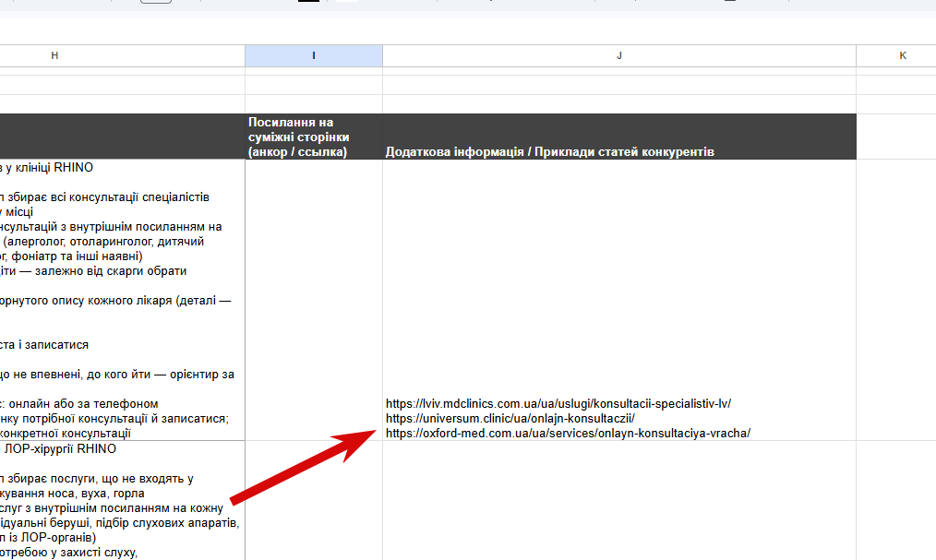The height and width of the screenshot is (560, 936).
Task: Select the empty column J cell in the ЛОР-хірургії row
Action: (x=619, y=501)
